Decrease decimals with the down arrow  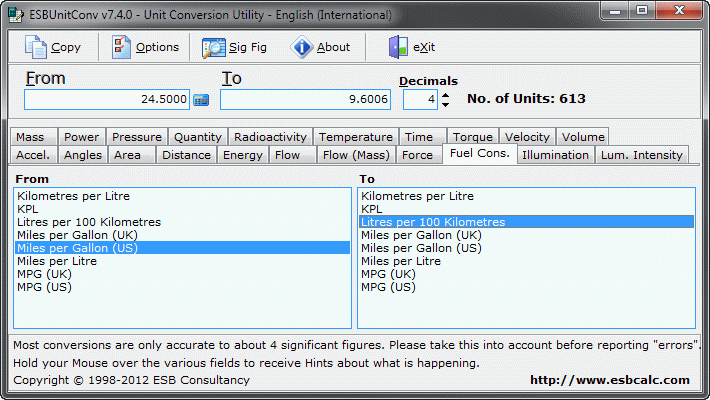pyautogui.click(x=445, y=105)
